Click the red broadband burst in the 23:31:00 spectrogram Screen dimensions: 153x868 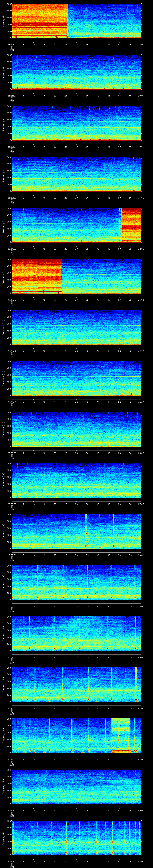point(131,225)
